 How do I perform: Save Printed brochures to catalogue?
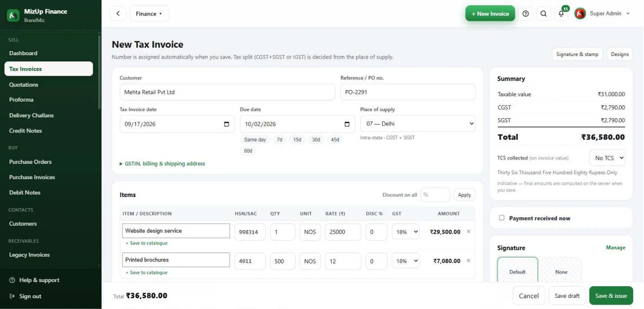[x=147, y=272]
